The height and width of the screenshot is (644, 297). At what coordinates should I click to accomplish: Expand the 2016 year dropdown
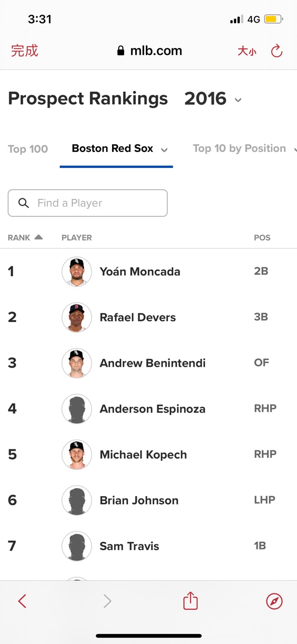pos(238,100)
